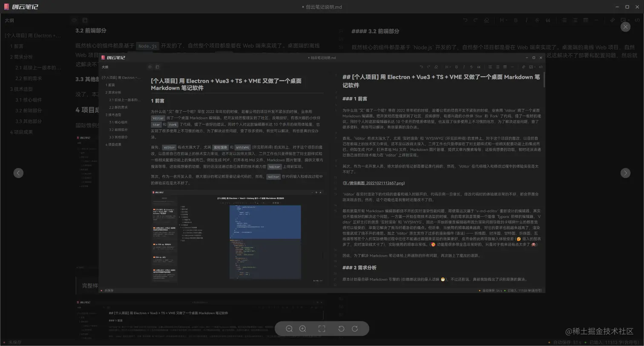Click the '3.2 前端部分' heading in preview pane
The width and height of the screenshot is (644, 346).
point(91,31)
